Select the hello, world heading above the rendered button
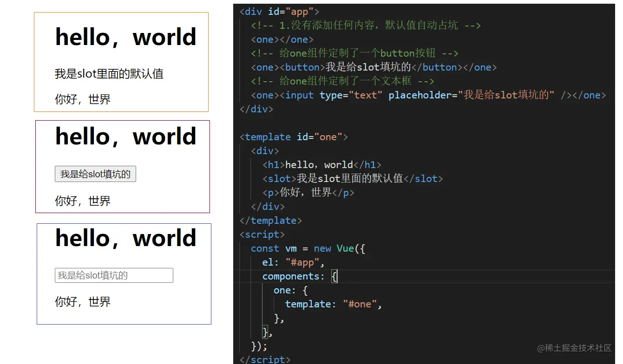 [x=126, y=136]
